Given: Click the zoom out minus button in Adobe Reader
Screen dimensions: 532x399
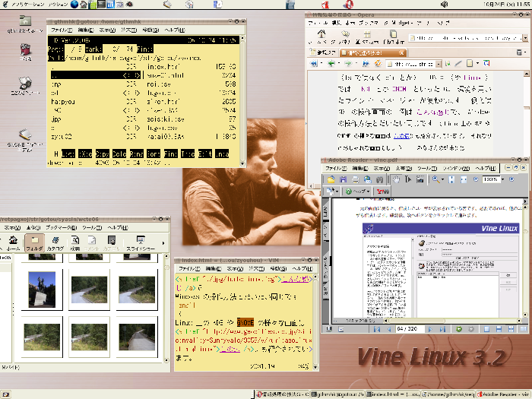Looking at the screenshot, I should click(x=476, y=179).
